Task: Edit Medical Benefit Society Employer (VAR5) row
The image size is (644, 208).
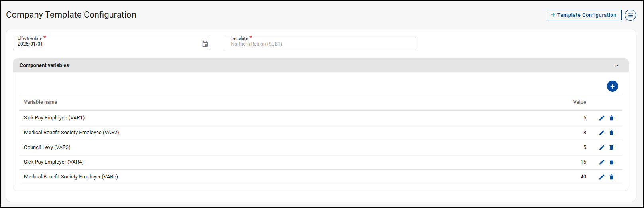Action: (x=602, y=177)
